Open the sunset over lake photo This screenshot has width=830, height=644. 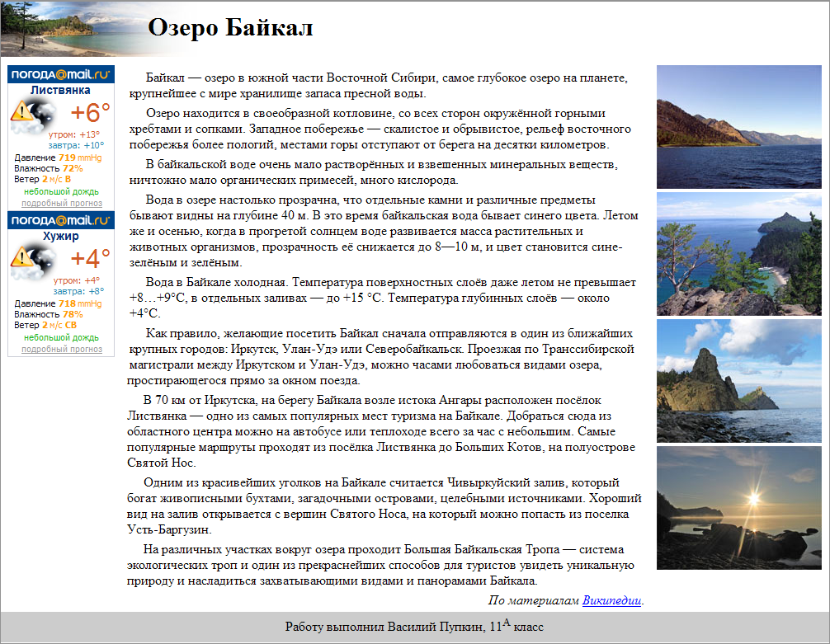[739, 508]
